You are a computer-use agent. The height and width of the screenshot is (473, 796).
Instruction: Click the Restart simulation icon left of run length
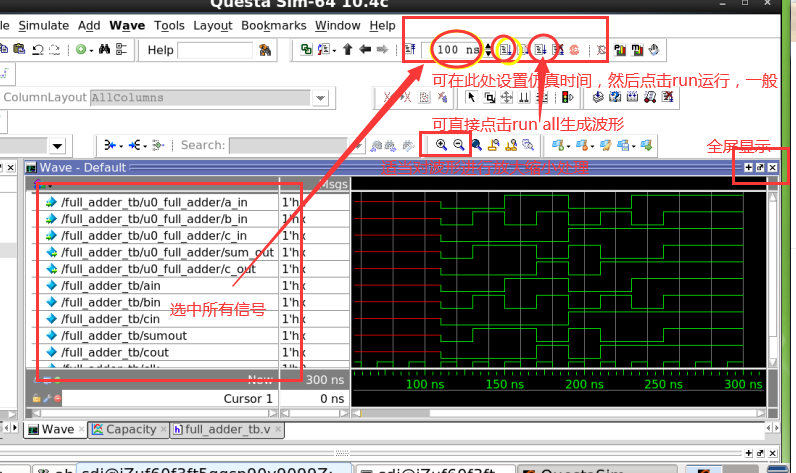tap(410, 50)
